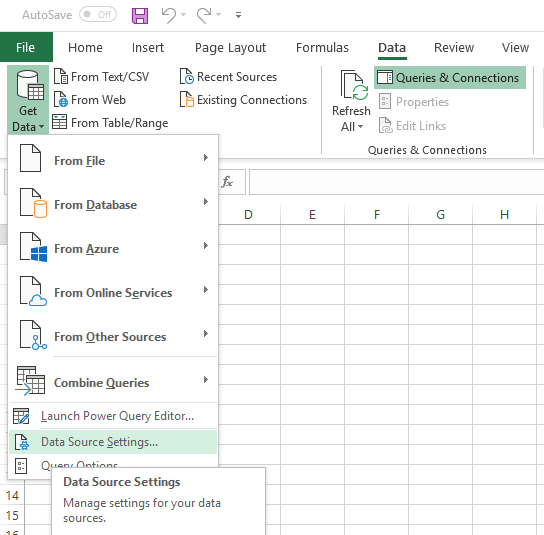
Task: Click the Refresh All icon
Action: pyautogui.click(x=354, y=85)
